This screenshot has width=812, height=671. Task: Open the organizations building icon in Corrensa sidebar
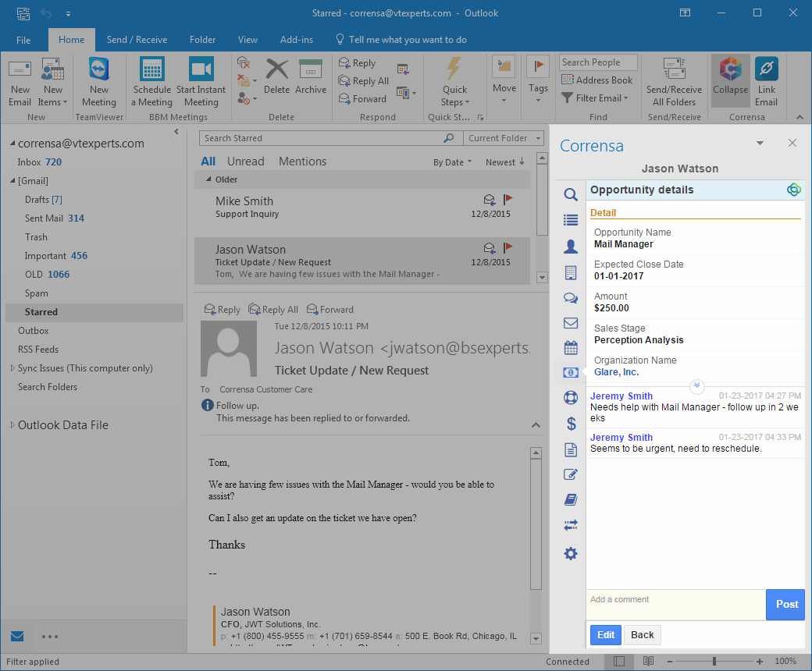pyautogui.click(x=570, y=272)
